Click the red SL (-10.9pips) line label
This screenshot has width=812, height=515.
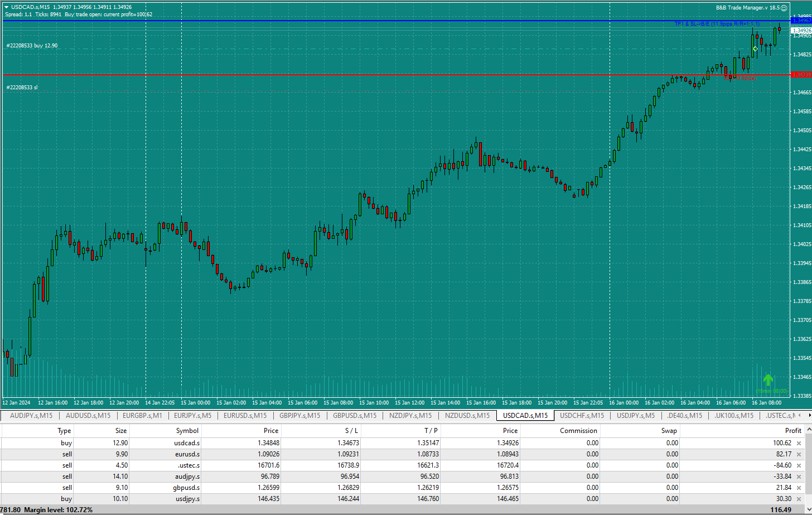click(x=741, y=78)
